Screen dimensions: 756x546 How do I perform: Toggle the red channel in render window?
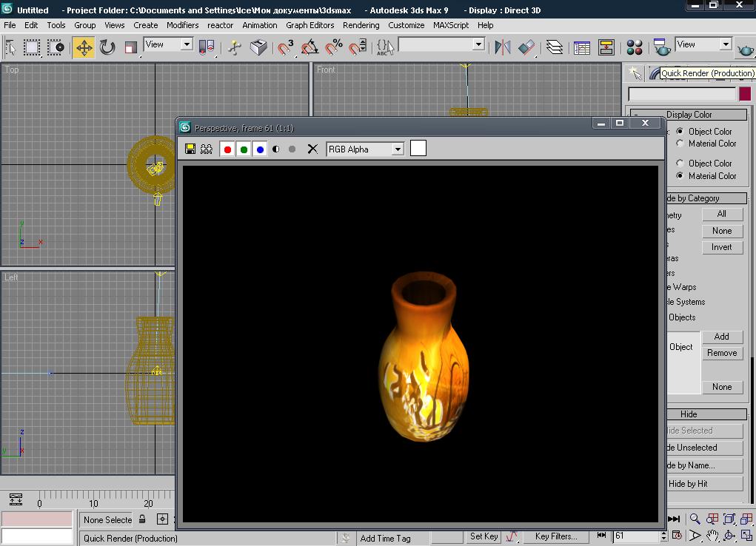tap(227, 149)
